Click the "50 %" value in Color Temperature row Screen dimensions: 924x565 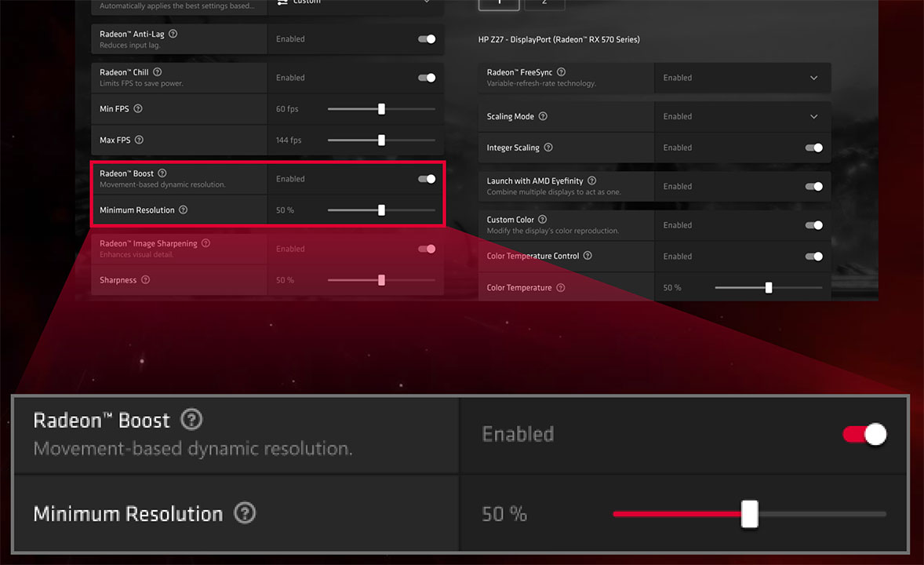pyautogui.click(x=671, y=288)
